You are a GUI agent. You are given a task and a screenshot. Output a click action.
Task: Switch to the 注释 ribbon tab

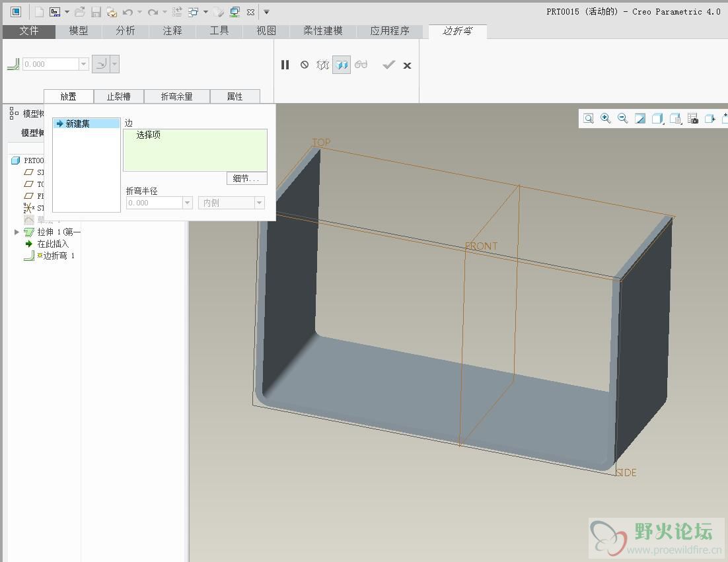click(172, 31)
